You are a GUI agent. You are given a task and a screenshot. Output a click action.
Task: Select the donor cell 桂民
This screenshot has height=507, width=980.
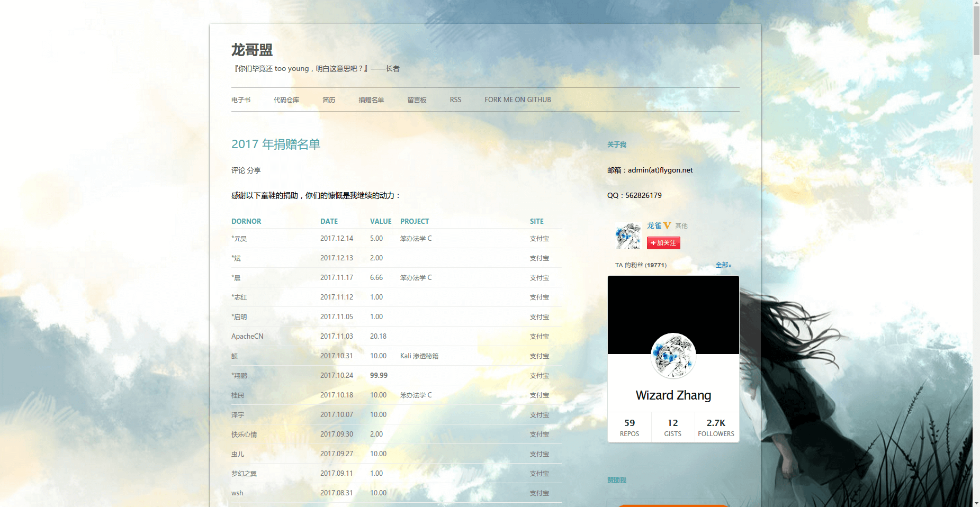point(238,395)
